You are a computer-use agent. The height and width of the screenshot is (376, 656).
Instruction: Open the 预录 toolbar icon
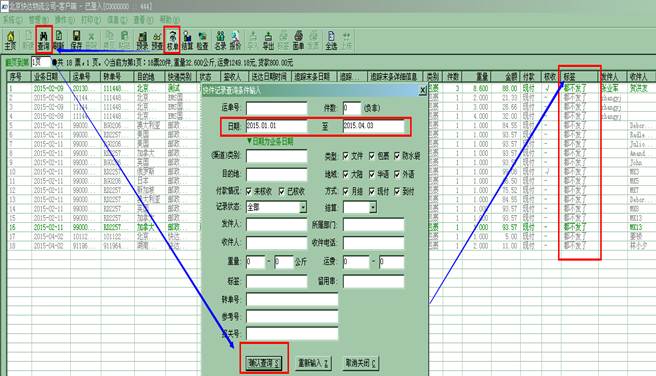142,41
